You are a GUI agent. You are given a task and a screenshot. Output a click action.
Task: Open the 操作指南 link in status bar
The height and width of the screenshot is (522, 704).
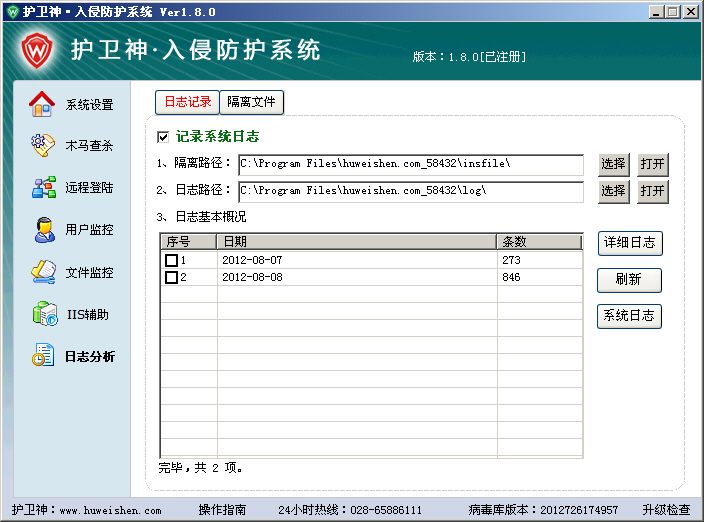point(222,510)
